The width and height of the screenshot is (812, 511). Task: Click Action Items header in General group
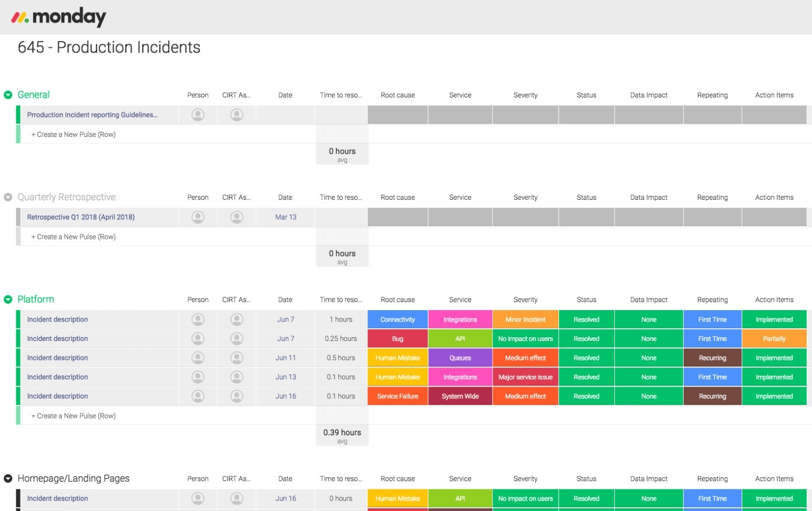point(774,95)
